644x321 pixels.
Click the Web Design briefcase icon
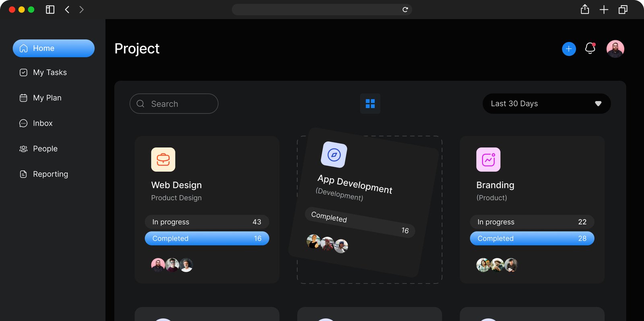pos(163,159)
